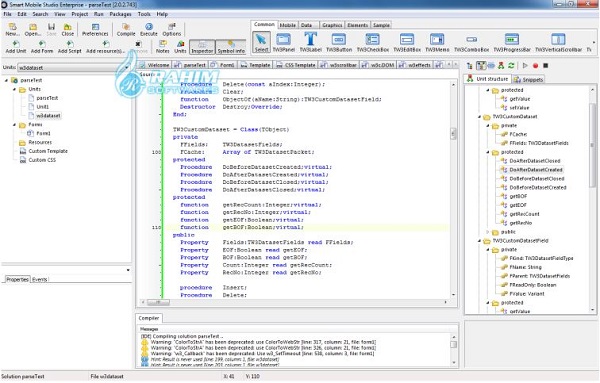Image resolution: width=600 pixels, height=383 pixels.
Task: Click the Add Unit icon
Action: 16,47
